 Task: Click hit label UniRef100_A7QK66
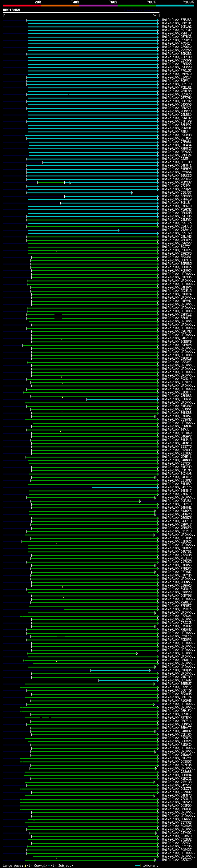point(177,64)
